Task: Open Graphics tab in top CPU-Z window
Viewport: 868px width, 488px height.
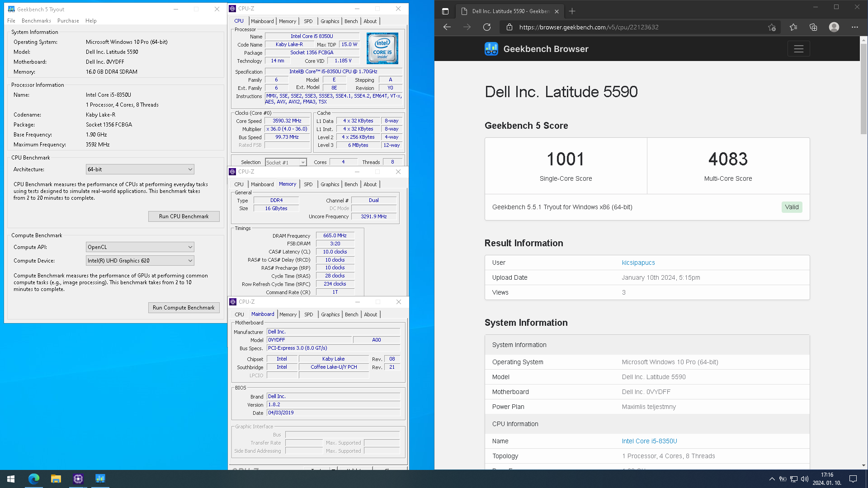Action: click(330, 21)
